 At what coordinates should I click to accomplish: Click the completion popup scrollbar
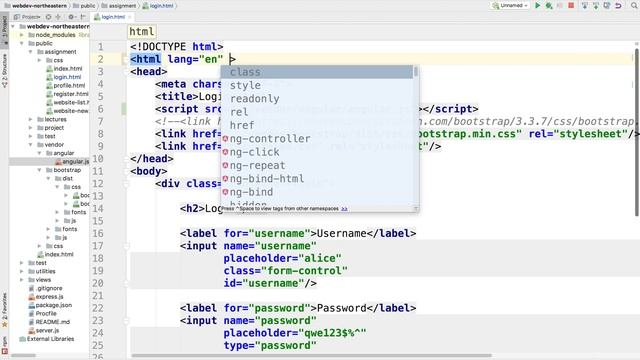pyautogui.click(x=416, y=72)
